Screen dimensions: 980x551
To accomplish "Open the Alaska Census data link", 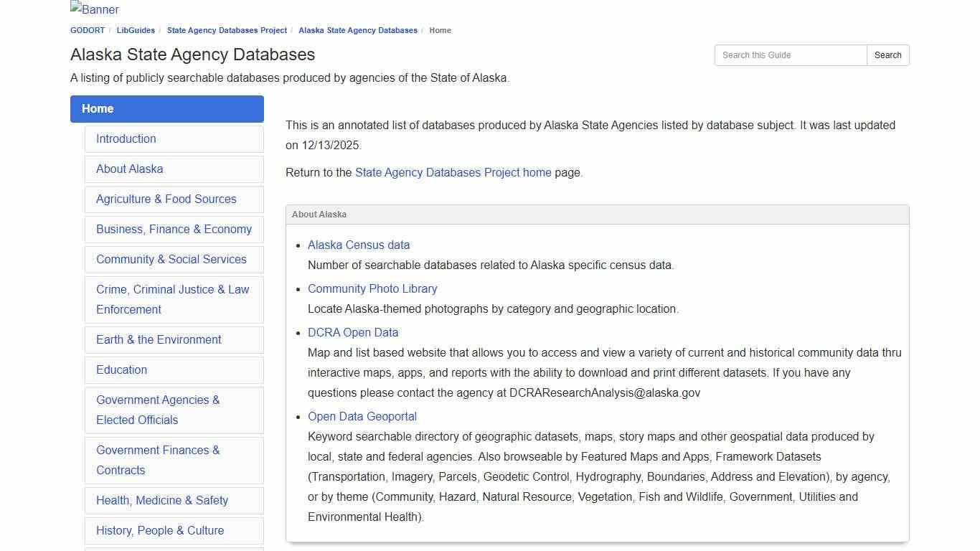I will (x=359, y=245).
